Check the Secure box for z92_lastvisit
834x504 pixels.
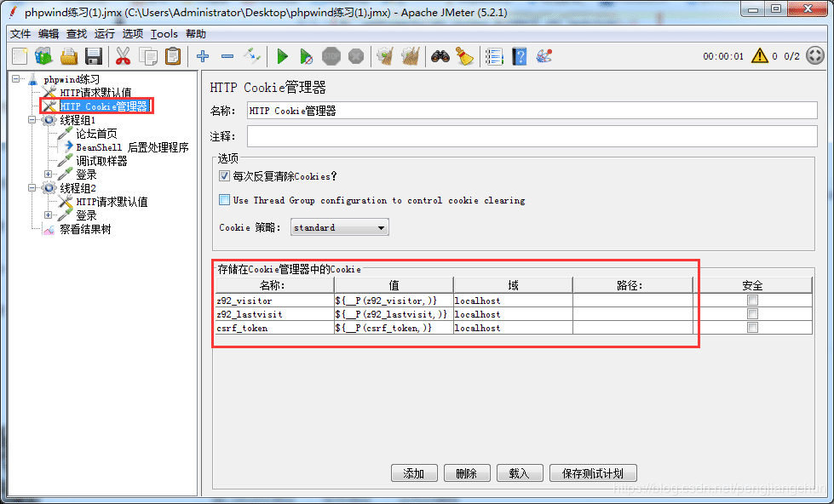[752, 314]
